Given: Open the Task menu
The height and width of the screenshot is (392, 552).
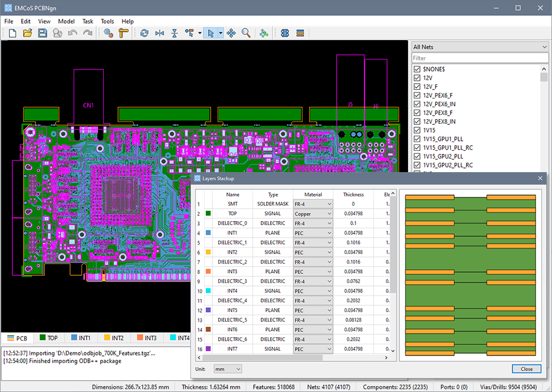Looking at the screenshot, I should tap(87, 21).
